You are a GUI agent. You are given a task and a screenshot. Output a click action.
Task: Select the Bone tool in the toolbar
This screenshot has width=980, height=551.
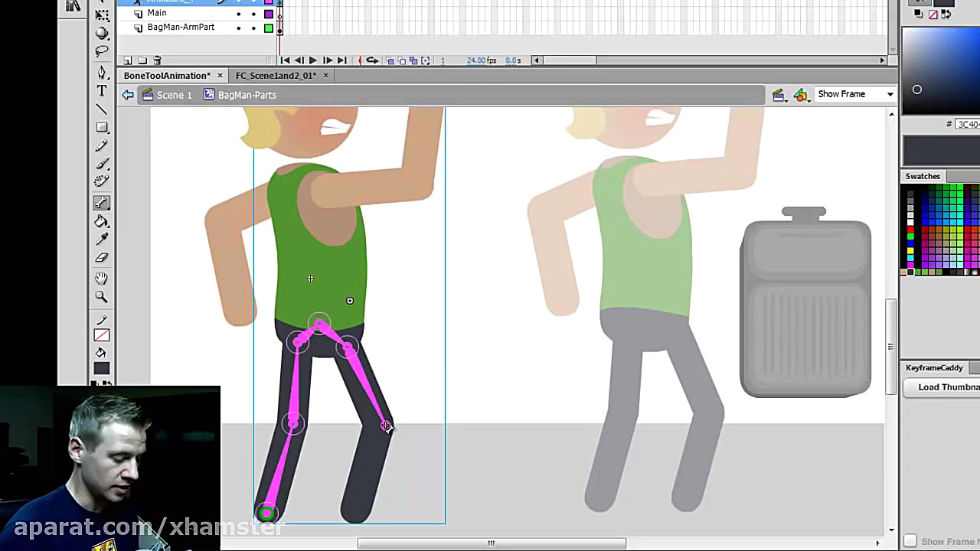tap(102, 203)
